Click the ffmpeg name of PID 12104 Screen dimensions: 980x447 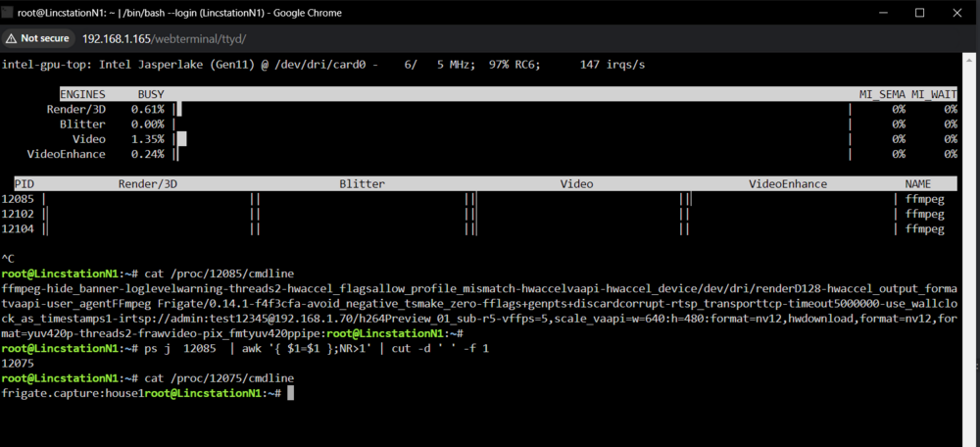924,229
